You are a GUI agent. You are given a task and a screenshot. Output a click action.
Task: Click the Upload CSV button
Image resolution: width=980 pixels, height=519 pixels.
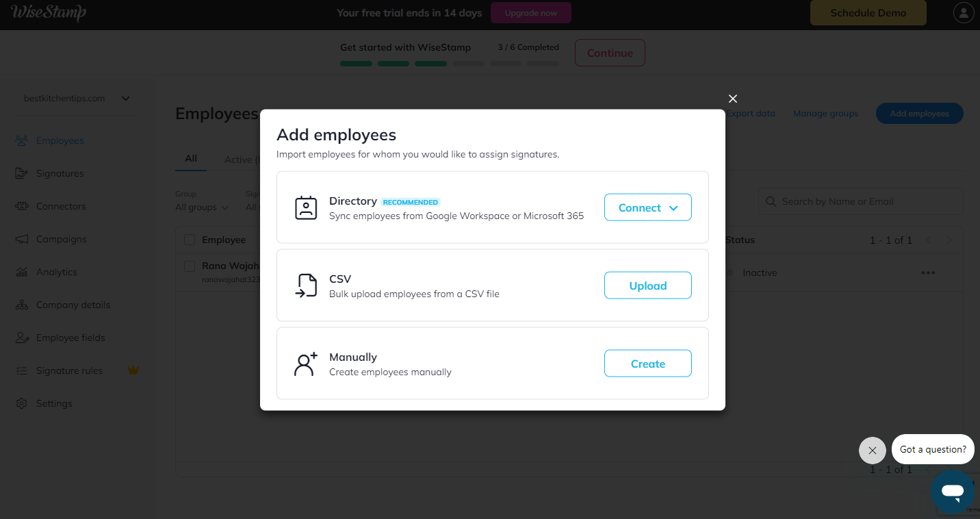pyautogui.click(x=647, y=286)
